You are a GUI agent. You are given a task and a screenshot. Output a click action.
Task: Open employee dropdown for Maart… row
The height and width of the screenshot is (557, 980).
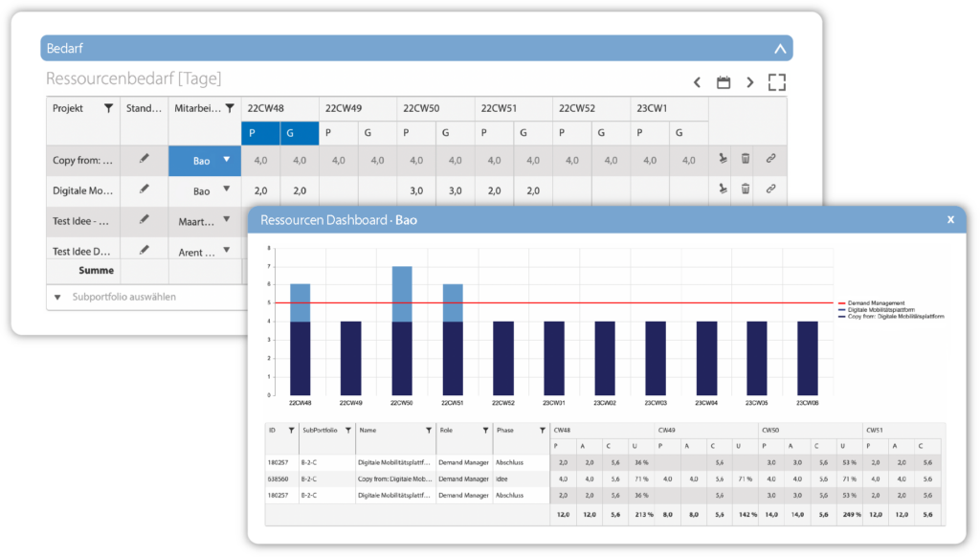pos(227,221)
